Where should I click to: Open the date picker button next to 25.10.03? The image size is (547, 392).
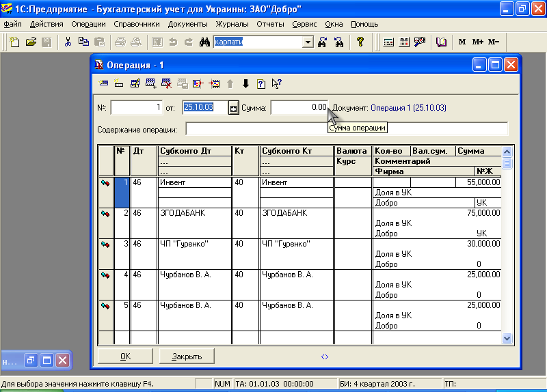[x=233, y=108]
